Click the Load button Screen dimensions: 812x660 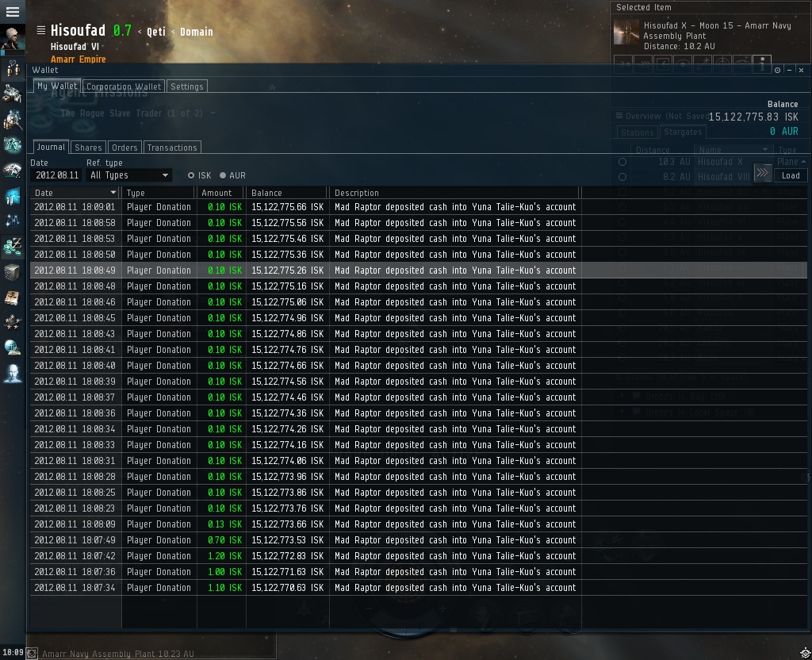pos(791,175)
